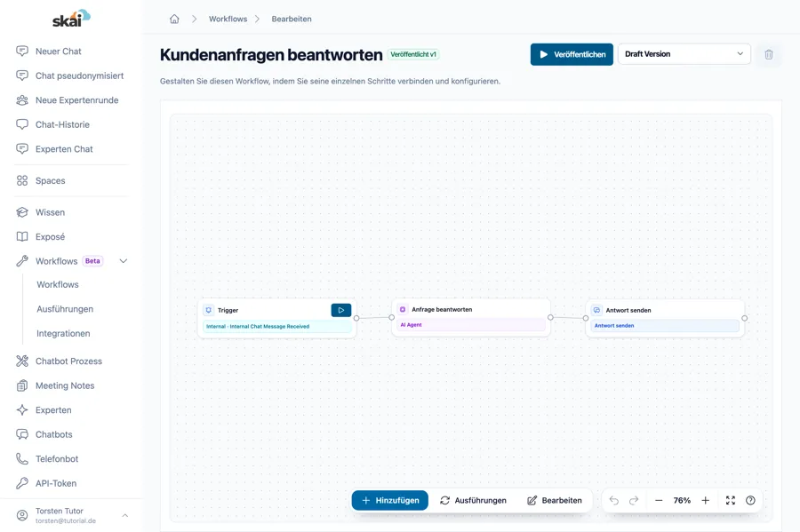Click the Beta badge next to Workflows
800x532 pixels.
tap(92, 261)
